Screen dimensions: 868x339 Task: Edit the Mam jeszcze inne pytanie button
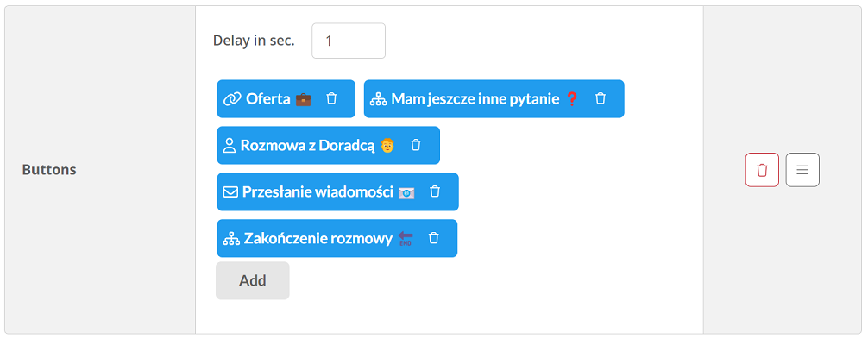[x=476, y=99]
